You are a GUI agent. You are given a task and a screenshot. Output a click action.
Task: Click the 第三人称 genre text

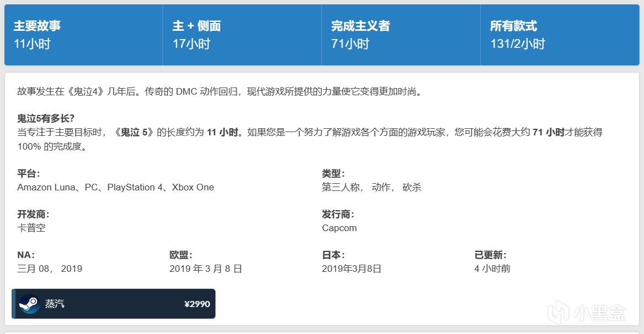(x=341, y=187)
